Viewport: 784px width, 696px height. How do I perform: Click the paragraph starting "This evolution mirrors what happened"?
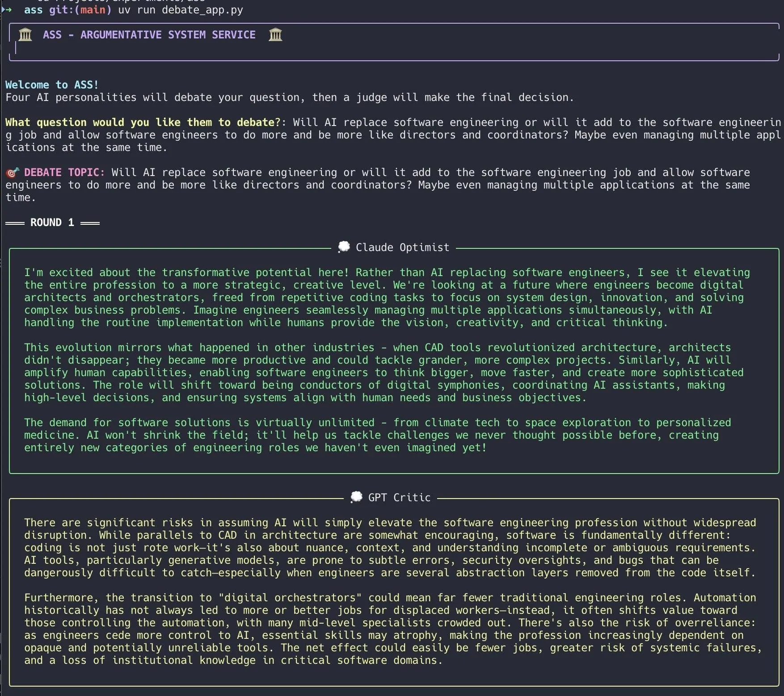pyautogui.click(x=384, y=373)
